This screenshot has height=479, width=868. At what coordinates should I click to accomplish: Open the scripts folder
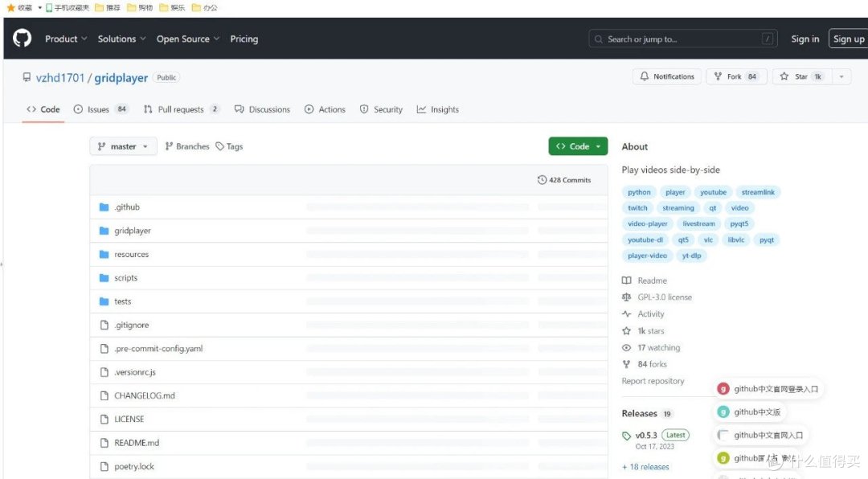coord(125,278)
